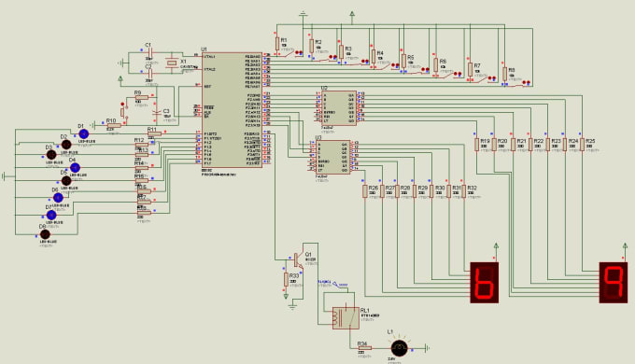
Task: Click the dark LED D3
Action: pyautogui.click(x=51, y=155)
